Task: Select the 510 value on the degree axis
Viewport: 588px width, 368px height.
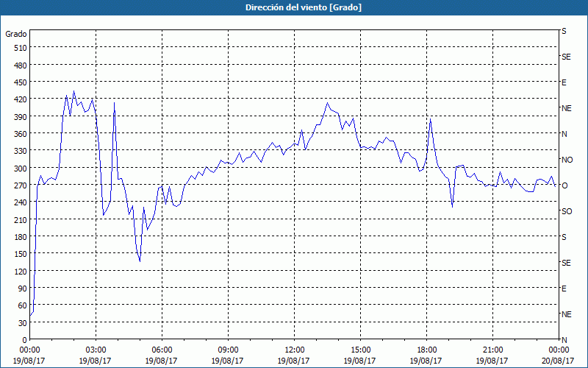Action: (x=21, y=48)
